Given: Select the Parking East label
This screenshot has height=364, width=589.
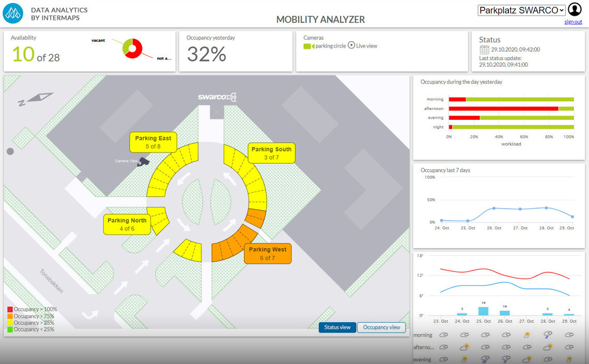Looking at the screenshot, I should (153, 142).
